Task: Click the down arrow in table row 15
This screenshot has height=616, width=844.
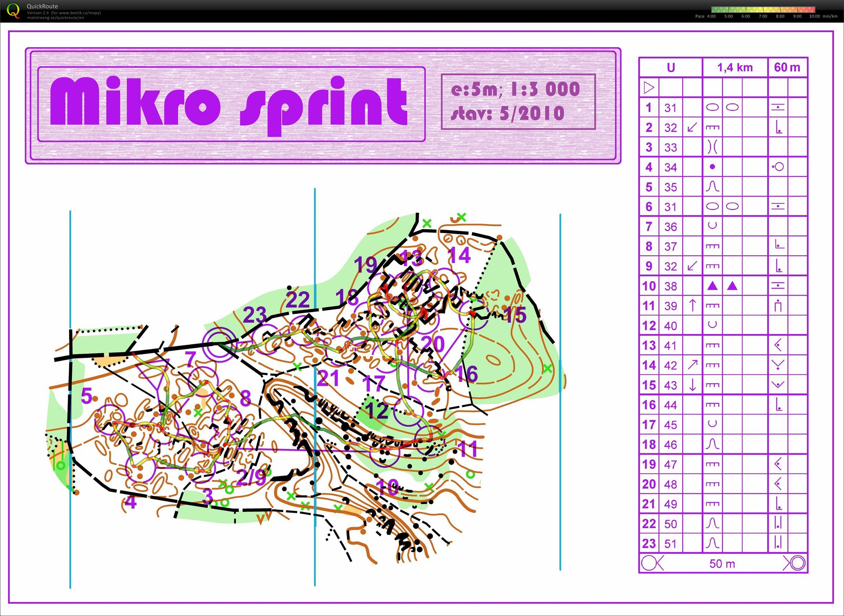Action: click(x=692, y=385)
